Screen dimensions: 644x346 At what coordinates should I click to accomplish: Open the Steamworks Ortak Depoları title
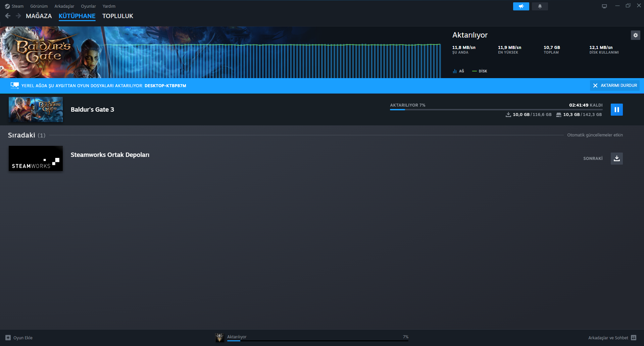click(110, 155)
